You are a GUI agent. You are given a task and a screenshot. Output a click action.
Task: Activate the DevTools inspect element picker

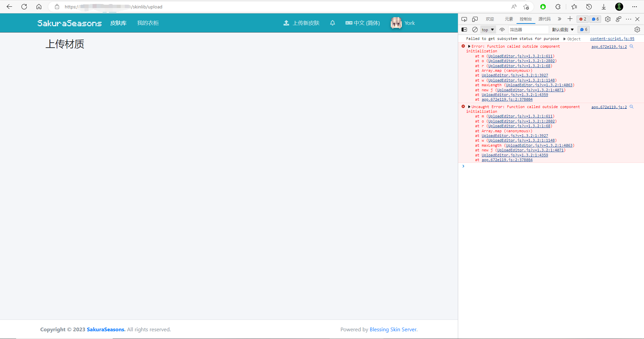[x=464, y=19]
